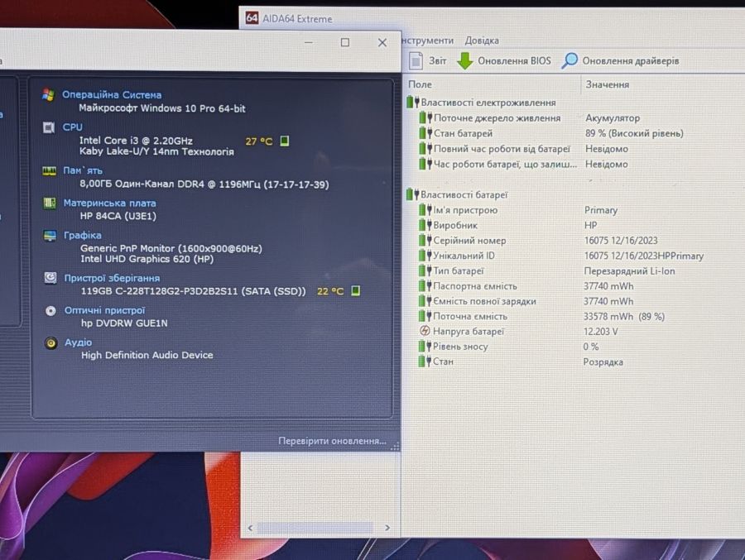745x560 pixels.
Task: Open the partially visible Інструменти menu
Action: (x=428, y=41)
